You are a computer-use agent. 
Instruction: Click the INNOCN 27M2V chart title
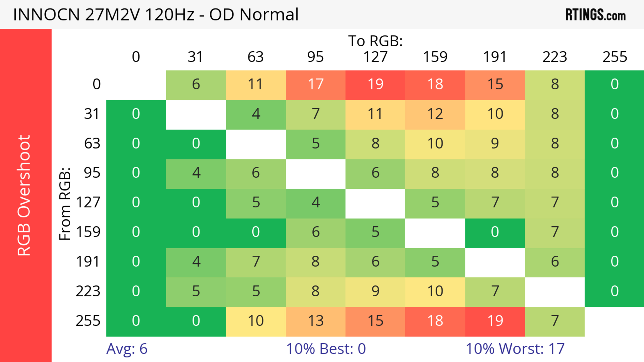tap(156, 15)
